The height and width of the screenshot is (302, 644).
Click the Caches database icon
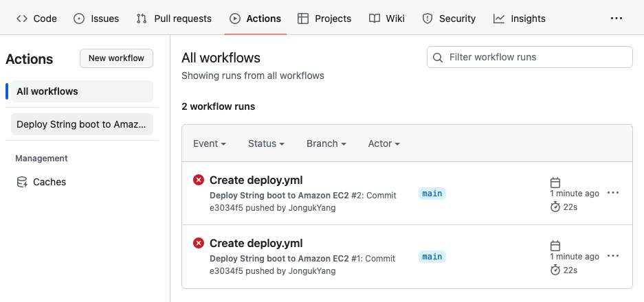coord(22,182)
